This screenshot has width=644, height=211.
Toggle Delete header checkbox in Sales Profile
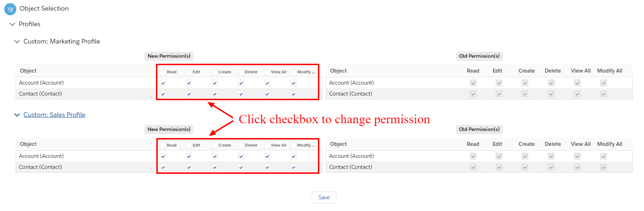(241, 146)
